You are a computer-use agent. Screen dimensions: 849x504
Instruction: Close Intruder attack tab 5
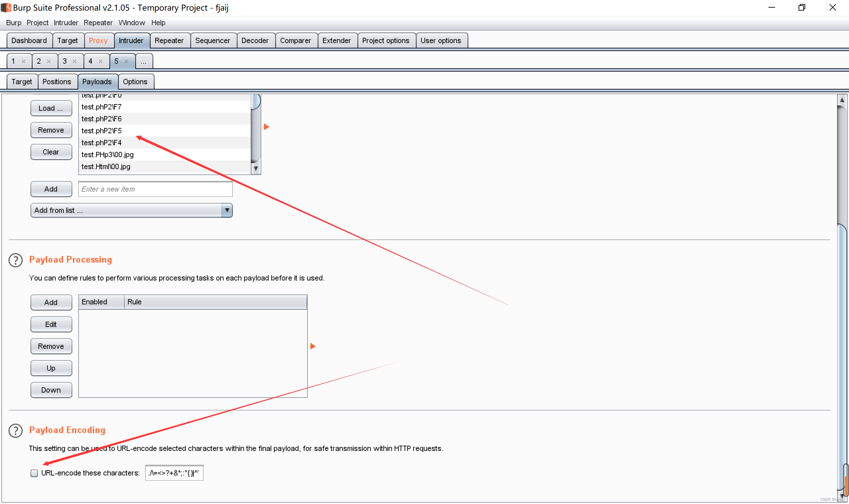126,61
